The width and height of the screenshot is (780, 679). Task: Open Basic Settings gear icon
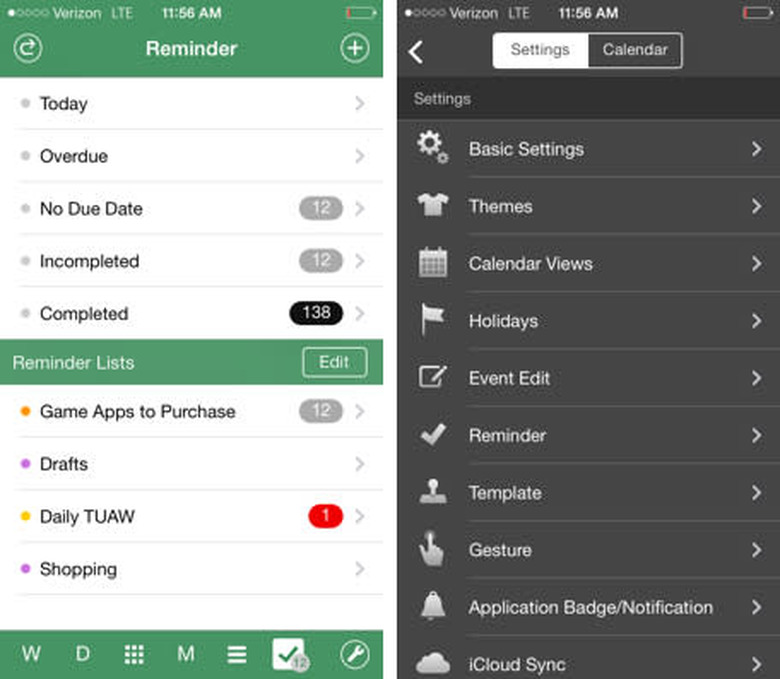click(x=432, y=149)
